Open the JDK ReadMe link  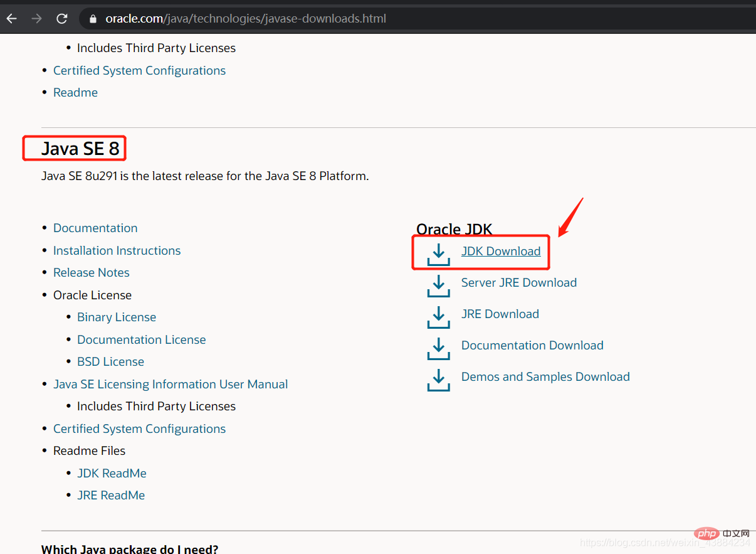112,473
